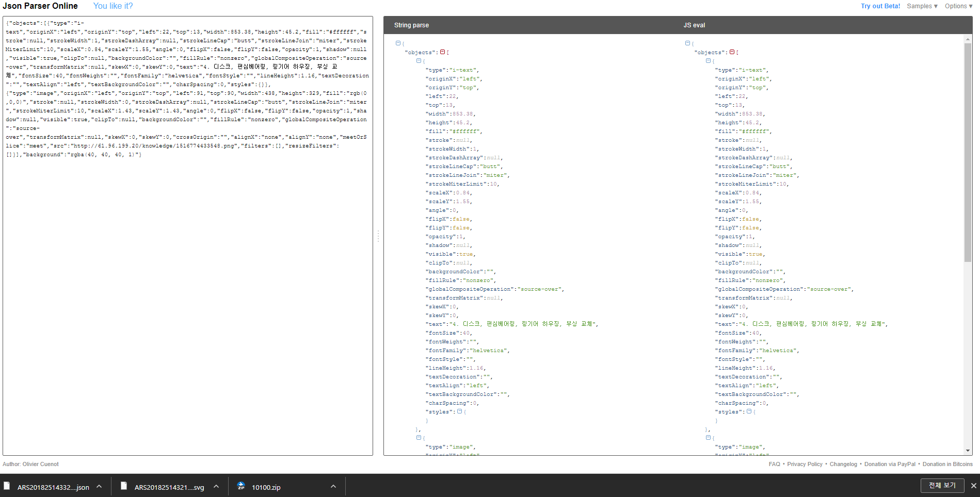
Task: Collapse "styles" object in String parse panel
Action: click(x=459, y=411)
